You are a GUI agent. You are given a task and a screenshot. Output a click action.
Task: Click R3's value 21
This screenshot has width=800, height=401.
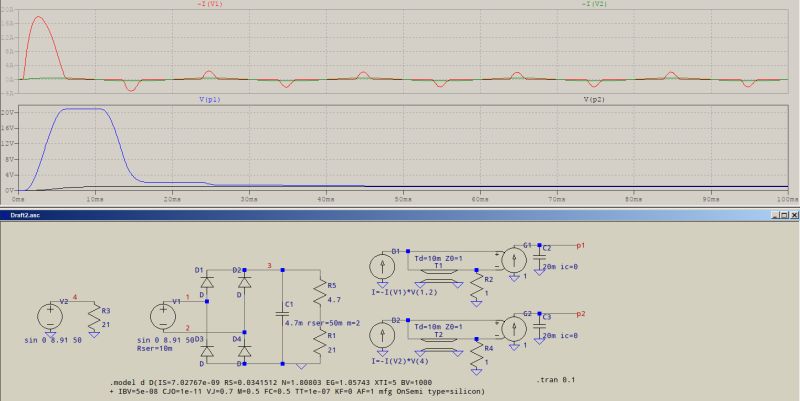[x=106, y=324]
